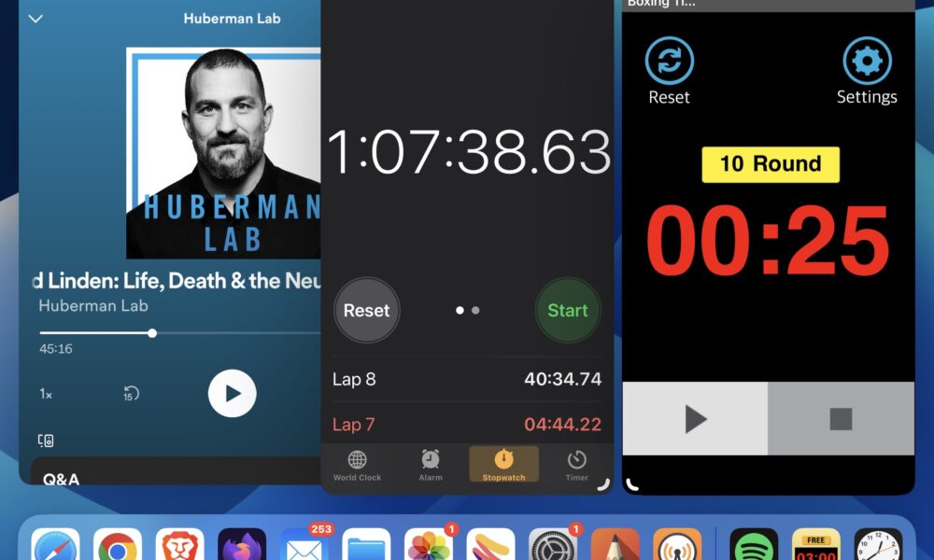This screenshot has width=934, height=560.
Task: Click the Boxing Timer window title
Action: 661,4
